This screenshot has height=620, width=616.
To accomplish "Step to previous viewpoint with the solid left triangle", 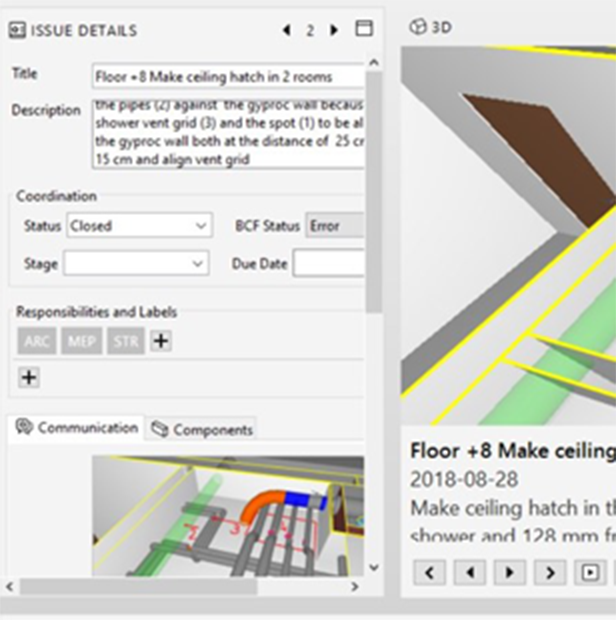I will point(469,572).
